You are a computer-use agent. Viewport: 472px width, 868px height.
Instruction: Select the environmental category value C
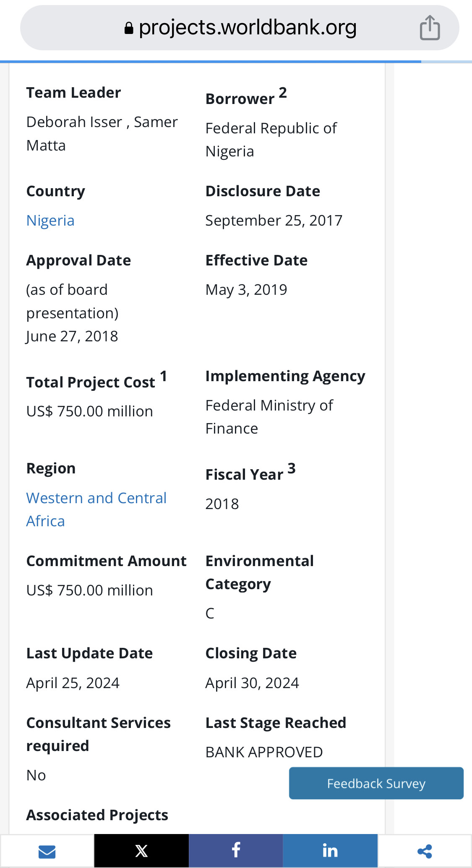tap(210, 613)
